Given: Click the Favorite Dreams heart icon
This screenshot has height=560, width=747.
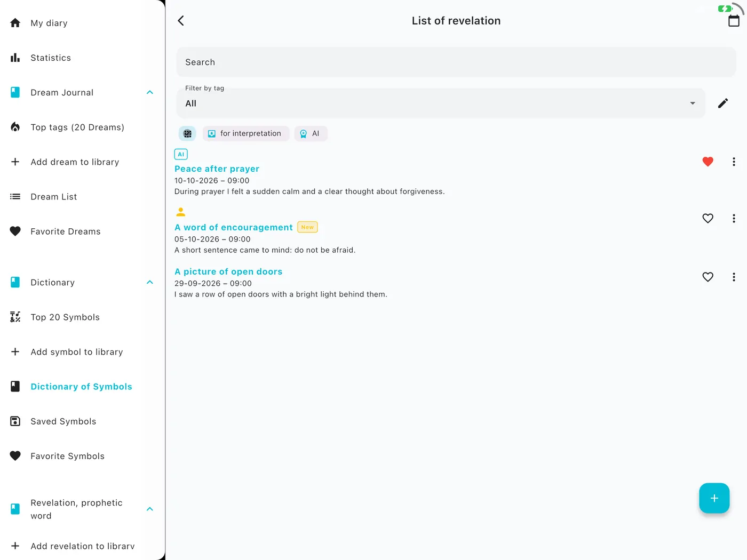Looking at the screenshot, I should [x=15, y=231].
